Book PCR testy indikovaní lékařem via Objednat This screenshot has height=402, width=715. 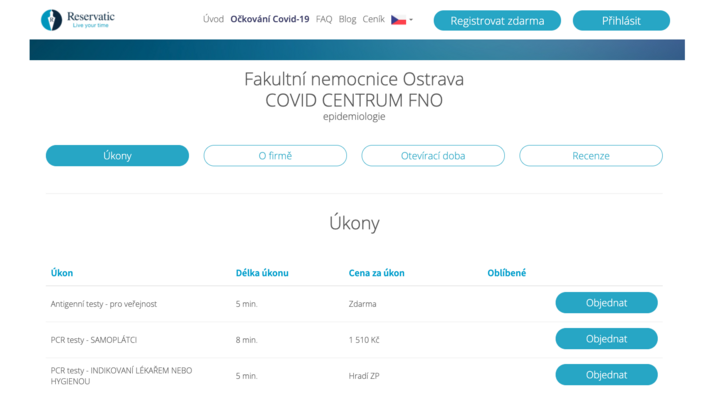606,375
